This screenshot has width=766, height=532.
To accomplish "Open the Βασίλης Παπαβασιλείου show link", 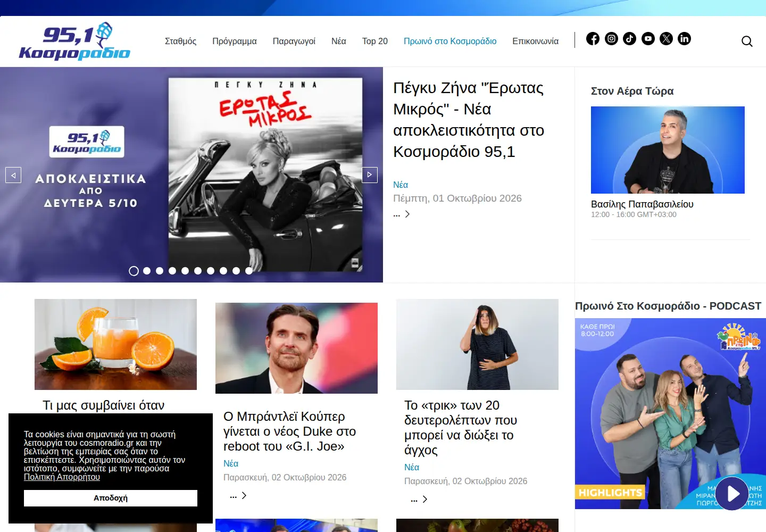I will point(642,204).
